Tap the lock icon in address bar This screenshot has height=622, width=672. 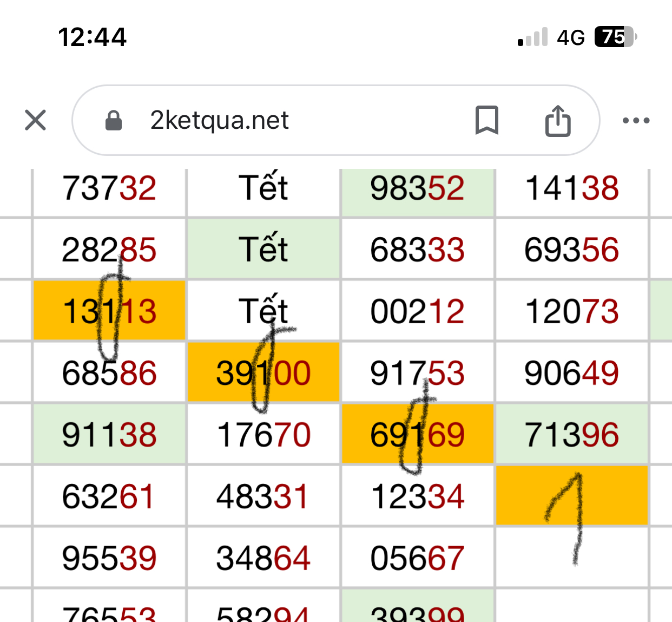click(x=113, y=120)
